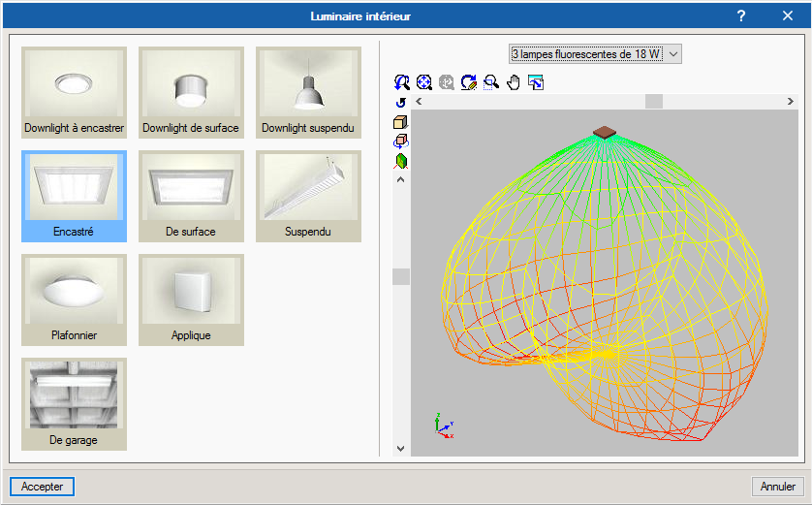Select the Downlight à encastrer luminaire
The height and width of the screenshot is (505, 812).
(x=74, y=93)
